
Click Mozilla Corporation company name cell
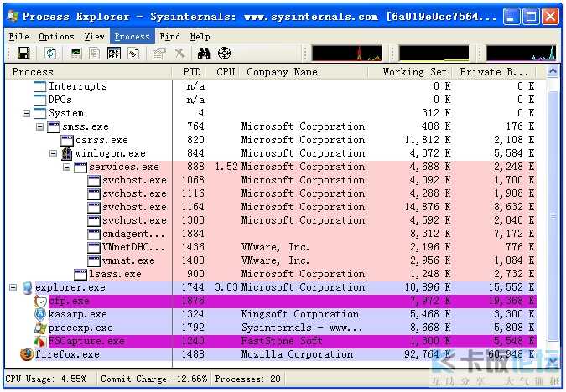click(297, 354)
